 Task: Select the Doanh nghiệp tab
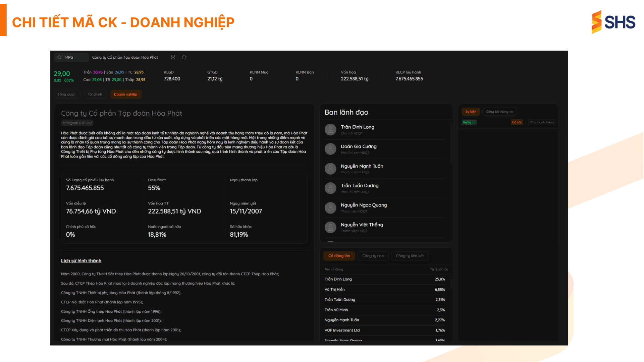[125, 95]
